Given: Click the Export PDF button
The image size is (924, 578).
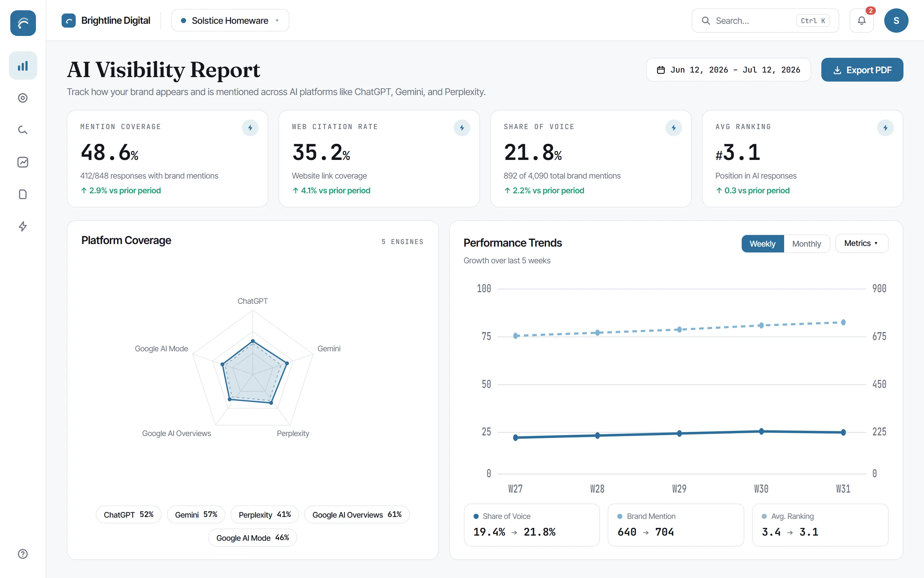Looking at the screenshot, I should [862, 70].
